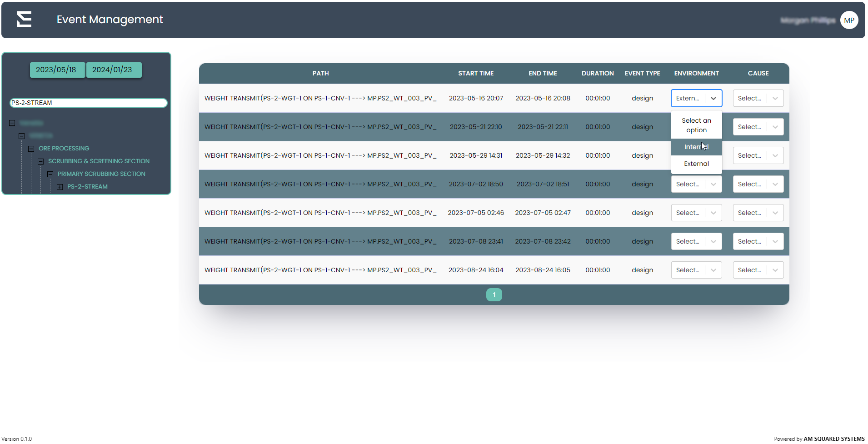
Task: Click the end date 2024/01/23 button
Action: [x=112, y=70]
